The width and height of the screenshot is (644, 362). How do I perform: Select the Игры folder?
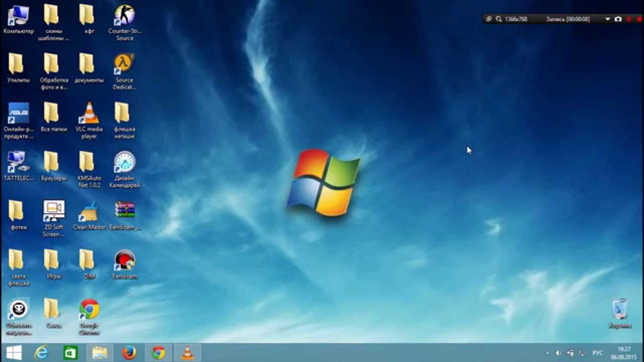coord(54,264)
